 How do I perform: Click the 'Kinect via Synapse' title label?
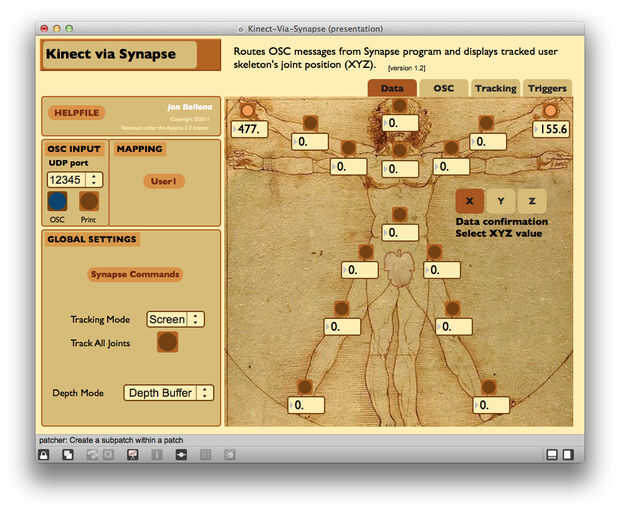(x=111, y=54)
